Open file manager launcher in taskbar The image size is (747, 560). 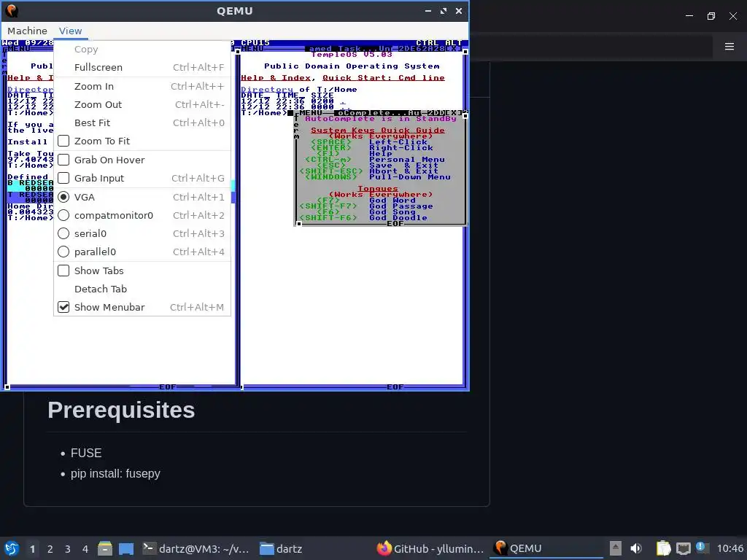[x=105, y=548]
